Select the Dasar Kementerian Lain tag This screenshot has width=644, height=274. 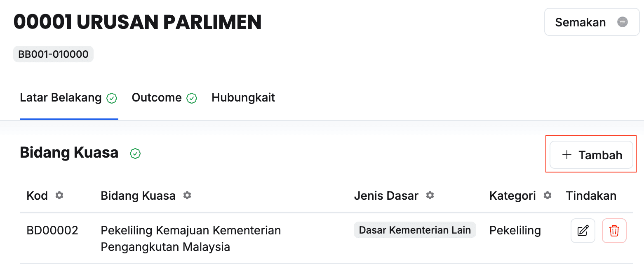point(415,230)
